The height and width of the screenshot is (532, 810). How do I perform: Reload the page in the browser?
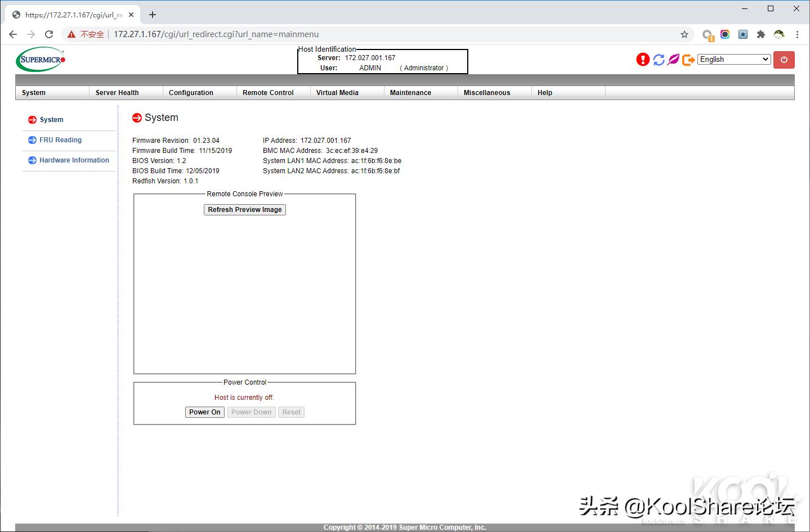click(49, 34)
